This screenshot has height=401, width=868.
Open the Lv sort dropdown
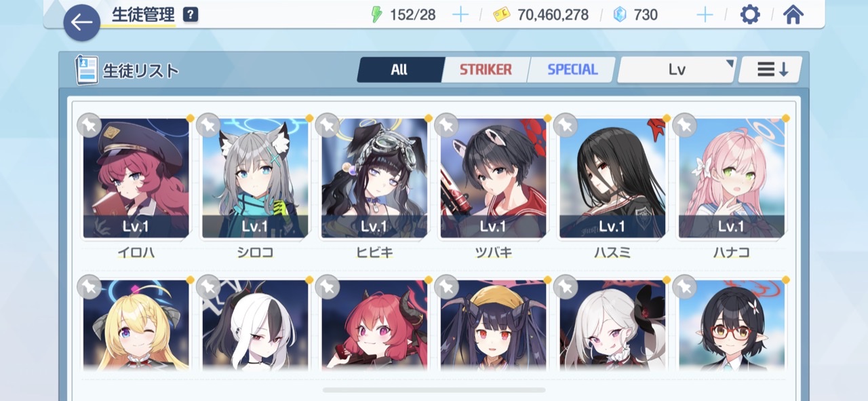[x=677, y=69]
